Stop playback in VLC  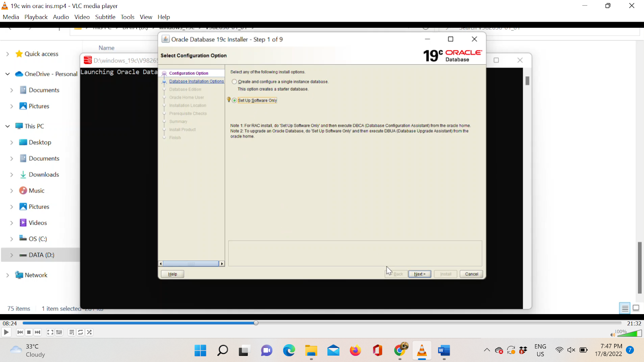pyautogui.click(x=29, y=332)
